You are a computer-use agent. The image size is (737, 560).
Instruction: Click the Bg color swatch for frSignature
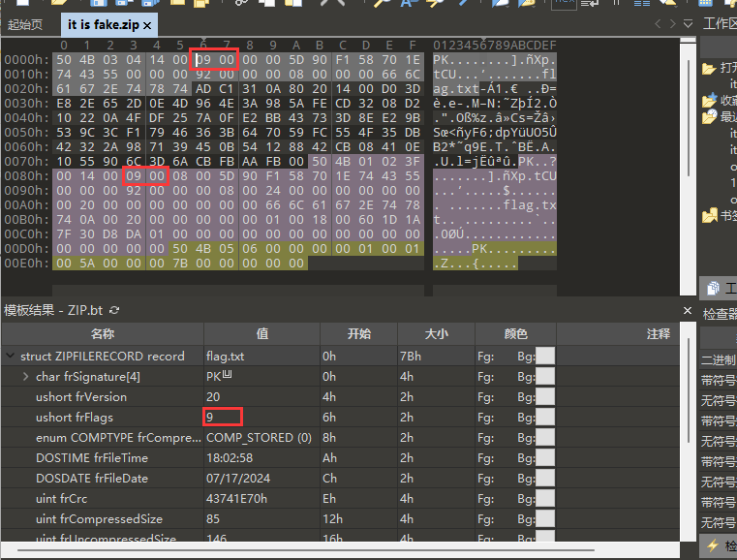point(545,376)
